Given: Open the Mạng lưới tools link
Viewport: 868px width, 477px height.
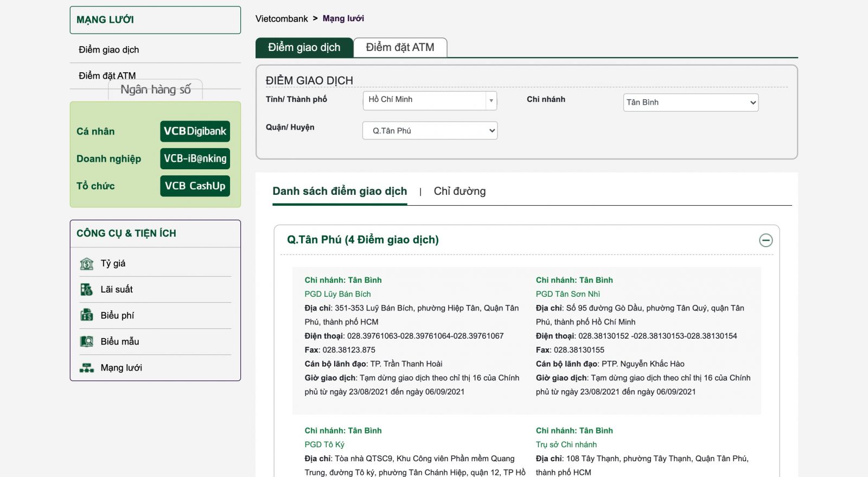Looking at the screenshot, I should click(122, 368).
